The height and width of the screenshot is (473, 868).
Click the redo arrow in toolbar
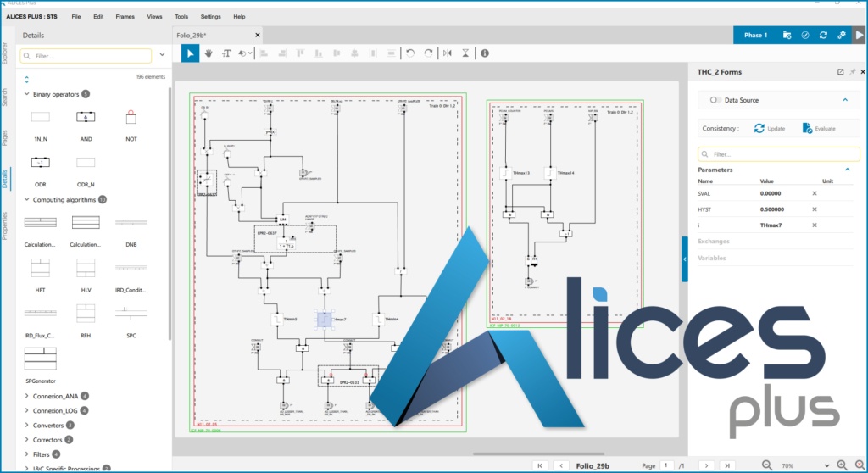428,53
